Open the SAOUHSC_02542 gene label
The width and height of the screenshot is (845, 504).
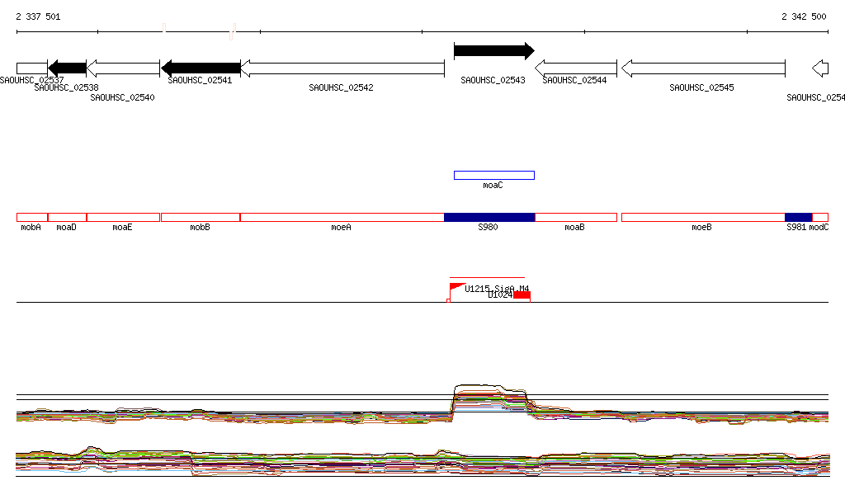point(341,87)
